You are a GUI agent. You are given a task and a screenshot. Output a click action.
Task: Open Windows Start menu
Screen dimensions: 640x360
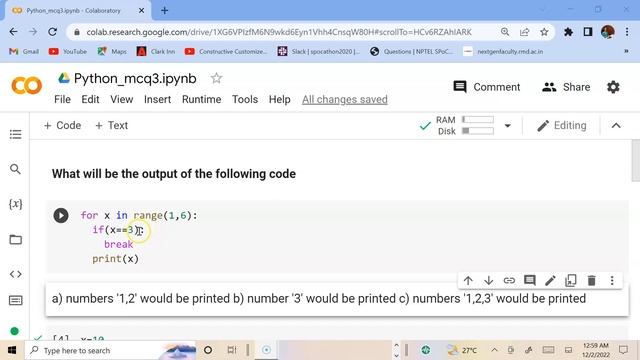click(12, 350)
